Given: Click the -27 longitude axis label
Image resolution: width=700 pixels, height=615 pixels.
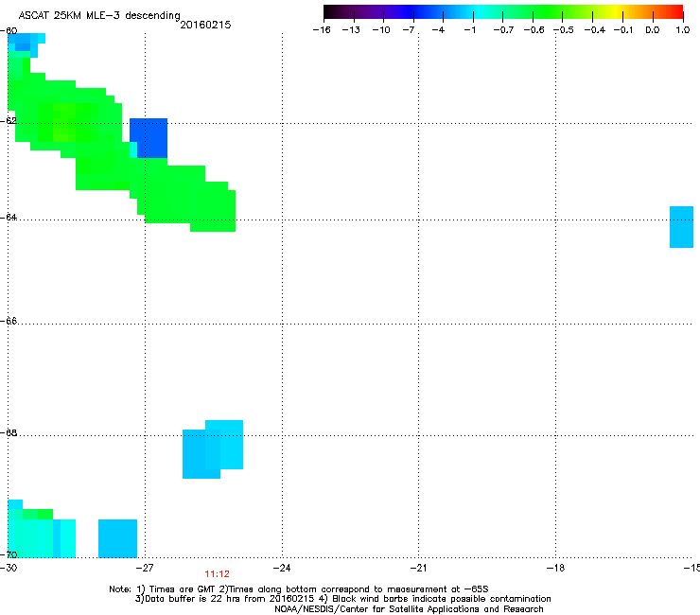Looking at the screenshot, I should point(145,568).
